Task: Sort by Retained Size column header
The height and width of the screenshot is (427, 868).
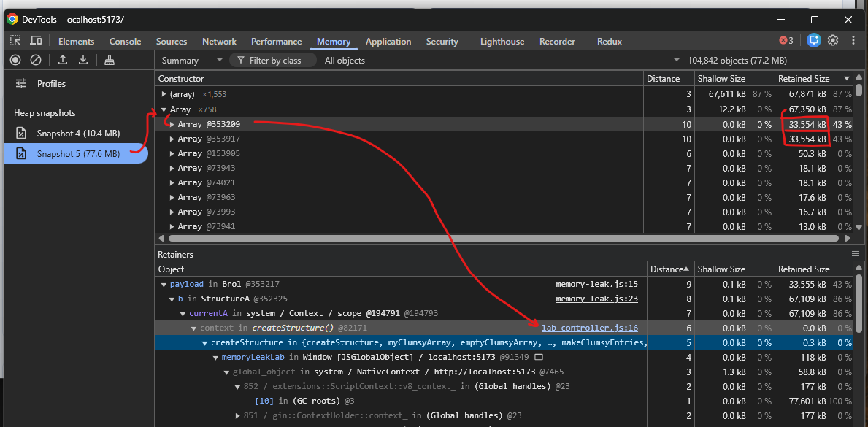Action: (x=814, y=79)
